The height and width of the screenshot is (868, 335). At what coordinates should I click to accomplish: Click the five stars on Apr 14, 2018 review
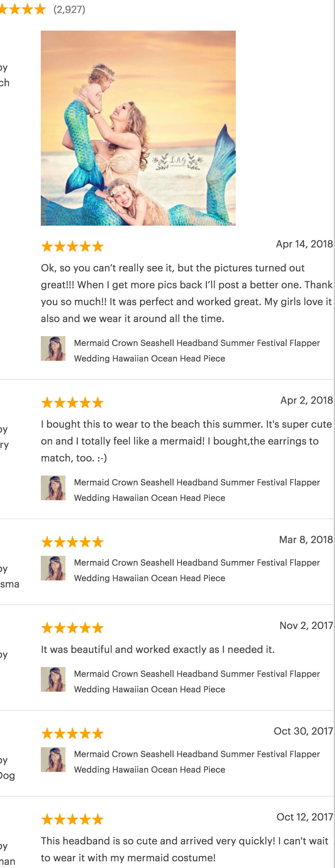click(x=72, y=246)
